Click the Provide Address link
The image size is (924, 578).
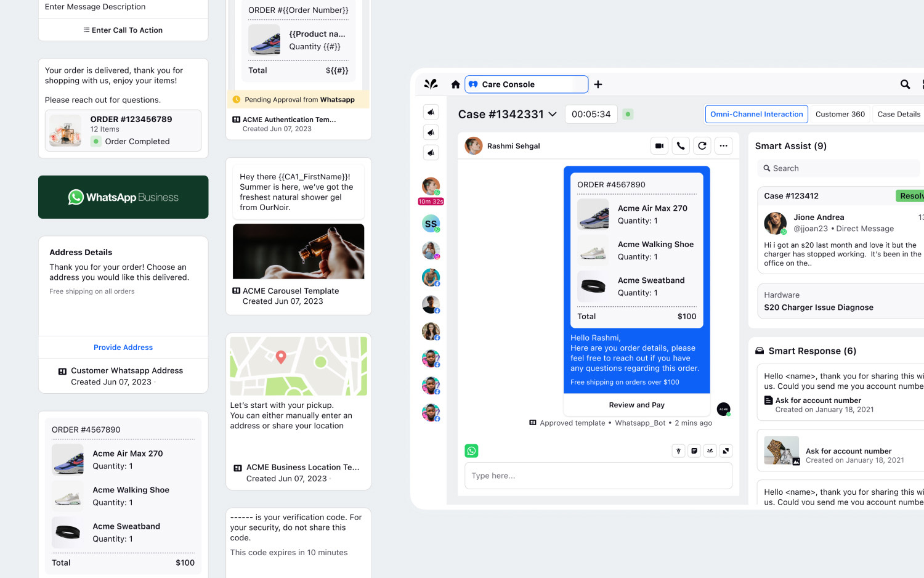coord(123,348)
